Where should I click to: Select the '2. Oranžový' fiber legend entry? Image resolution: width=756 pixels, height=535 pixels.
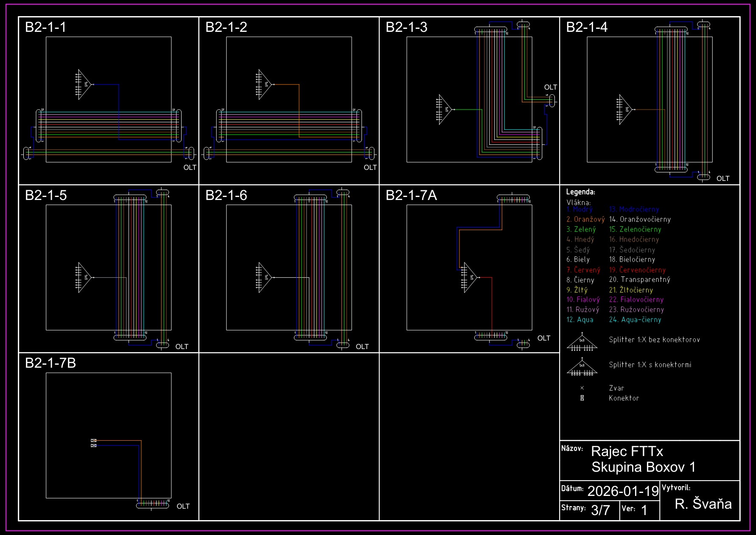[x=585, y=220]
